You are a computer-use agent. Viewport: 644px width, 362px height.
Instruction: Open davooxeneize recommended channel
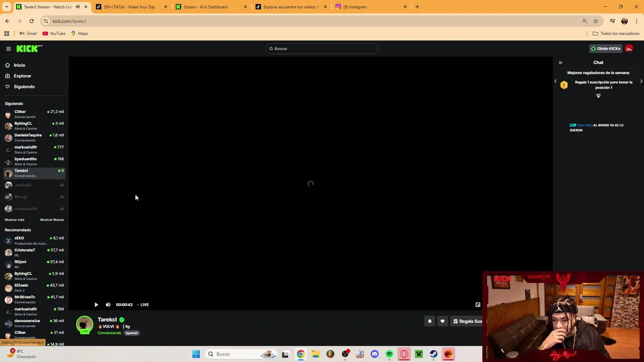[34, 323]
